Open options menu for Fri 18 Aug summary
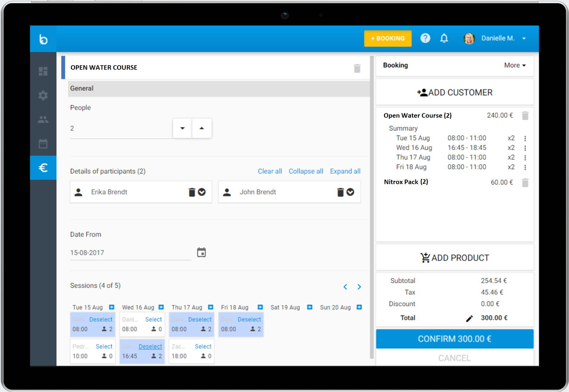Screen dimensions: 569x392 [525, 167]
